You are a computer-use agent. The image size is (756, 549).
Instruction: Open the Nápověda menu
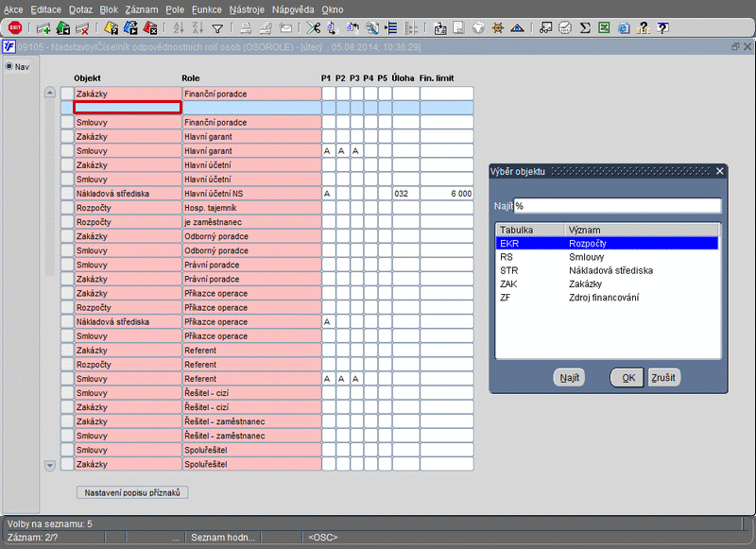pos(293,9)
